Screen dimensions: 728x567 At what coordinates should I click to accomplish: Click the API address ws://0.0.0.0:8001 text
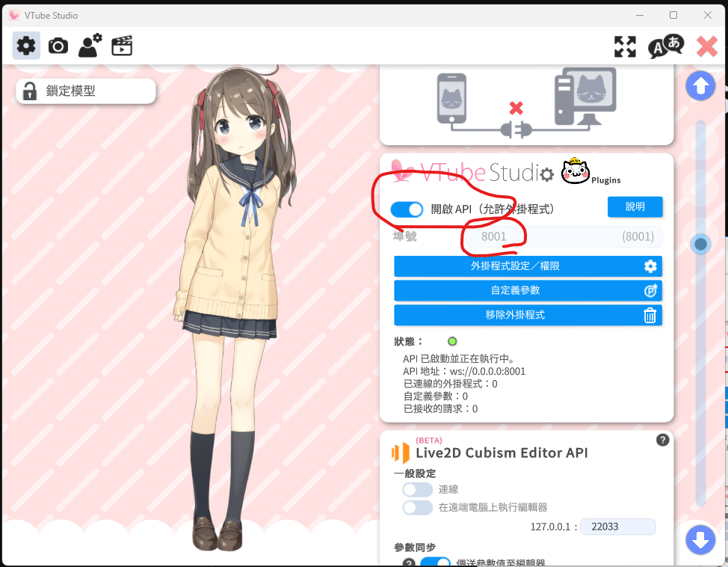coord(464,371)
